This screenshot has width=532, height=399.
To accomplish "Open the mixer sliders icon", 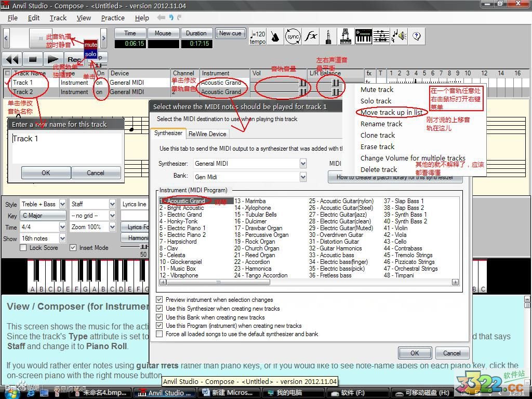I will click(381, 36).
